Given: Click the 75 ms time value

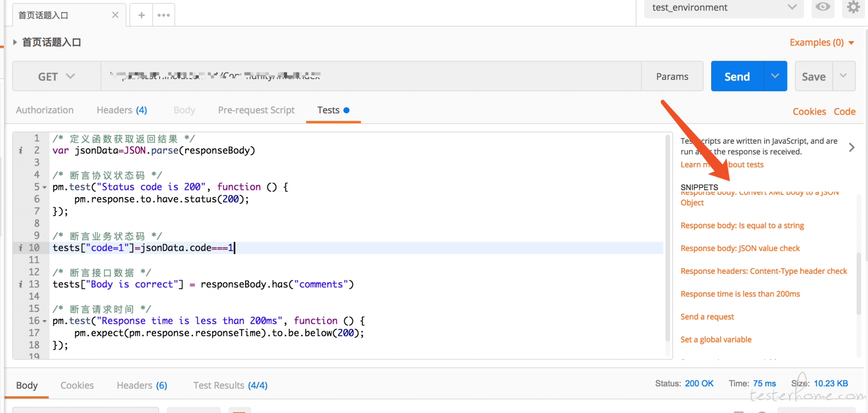Looking at the screenshot, I should 764,384.
